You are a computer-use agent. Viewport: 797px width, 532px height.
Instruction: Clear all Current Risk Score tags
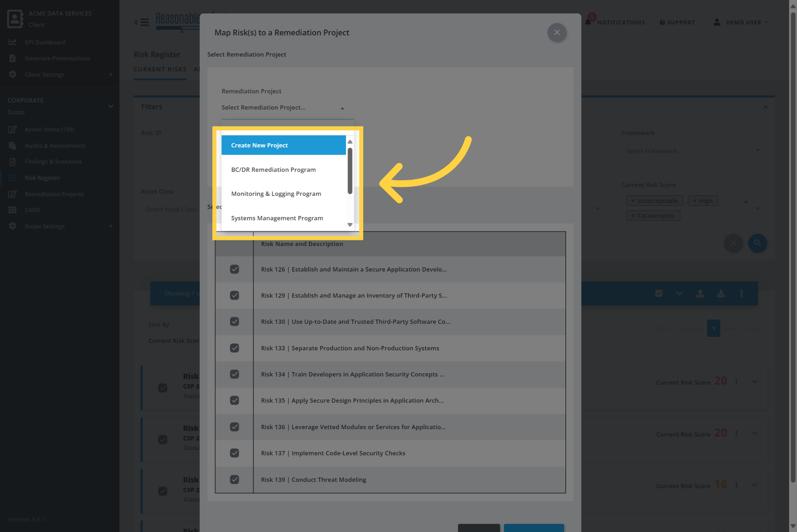pyautogui.click(x=746, y=202)
